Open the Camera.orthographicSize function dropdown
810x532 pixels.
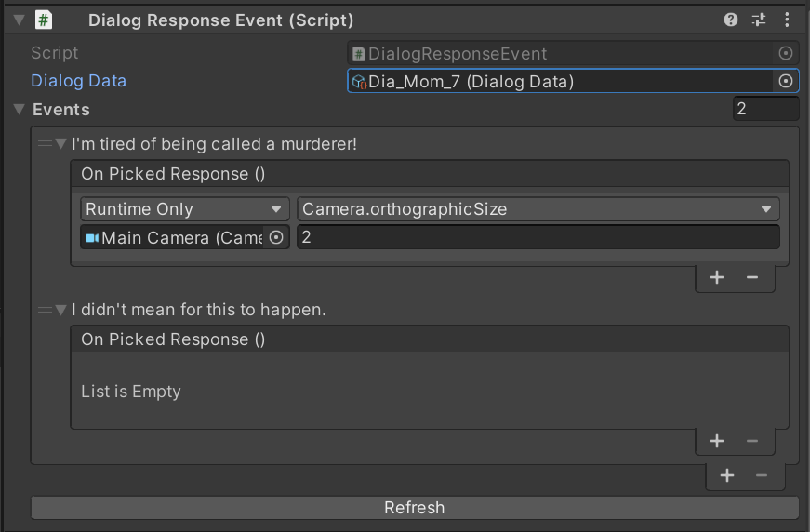pos(538,208)
